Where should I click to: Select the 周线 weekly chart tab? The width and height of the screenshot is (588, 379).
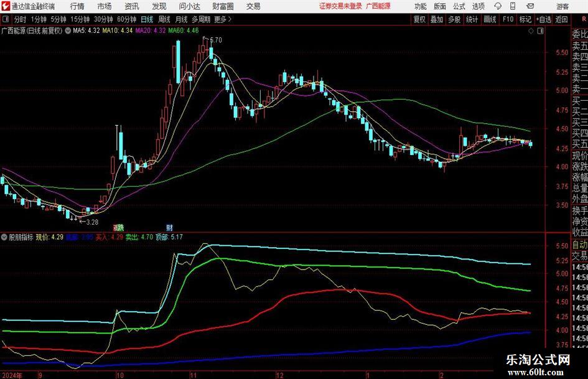164,19
